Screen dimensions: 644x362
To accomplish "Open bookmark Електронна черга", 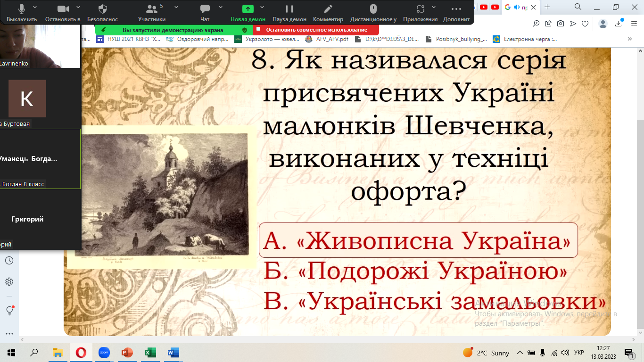I will click(x=525, y=39).
